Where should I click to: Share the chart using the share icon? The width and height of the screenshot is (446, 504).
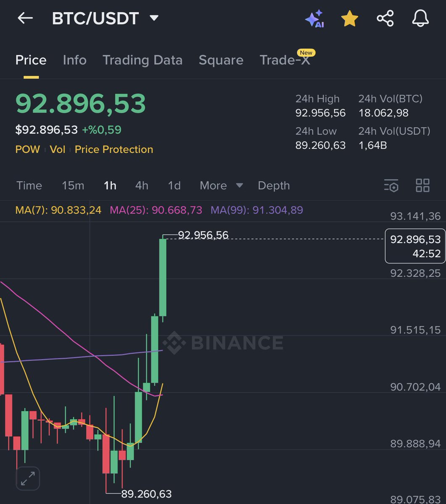pos(385,18)
